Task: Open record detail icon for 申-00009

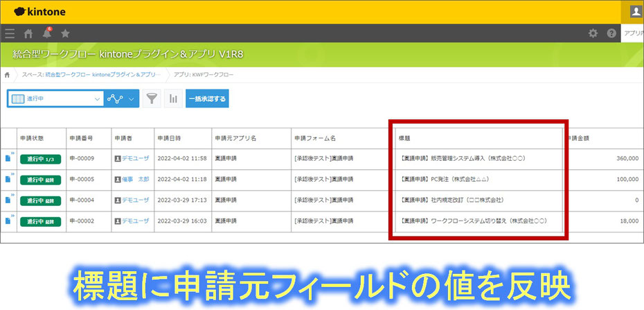Action: pyautogui.click(x=8, y=159)
